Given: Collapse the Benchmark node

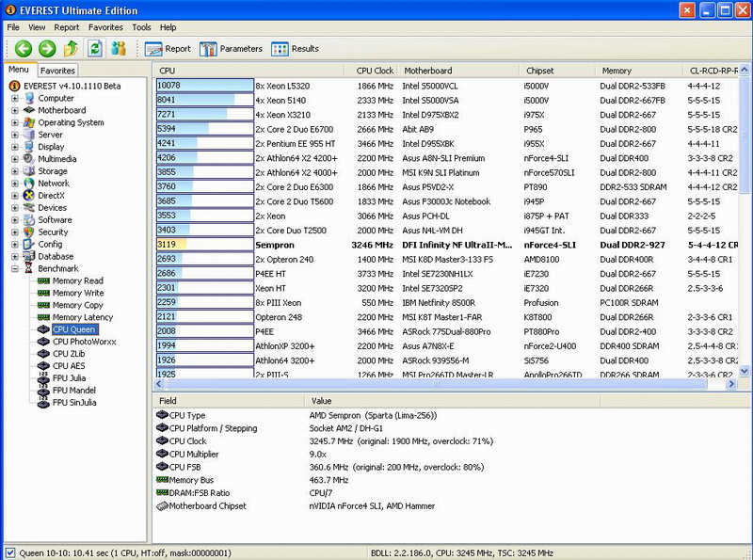Looking at the screenshot, I should click(15, 268).
